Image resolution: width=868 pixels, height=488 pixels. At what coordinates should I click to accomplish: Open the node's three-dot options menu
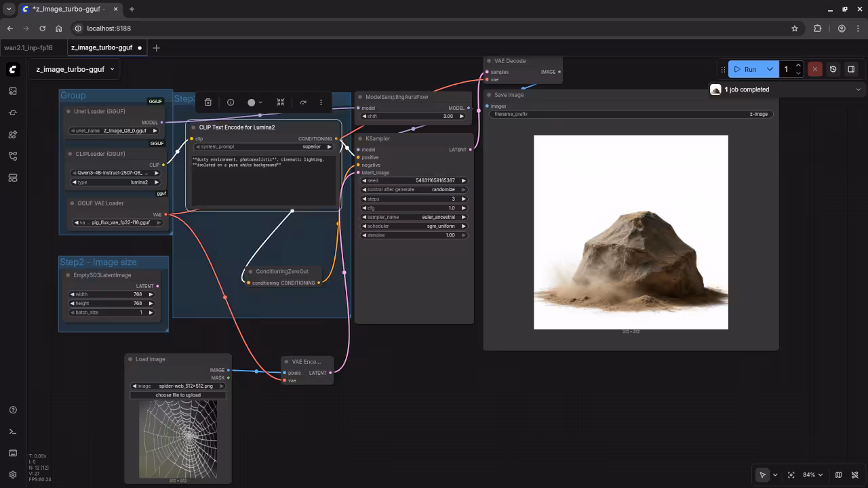click(321, 102)
